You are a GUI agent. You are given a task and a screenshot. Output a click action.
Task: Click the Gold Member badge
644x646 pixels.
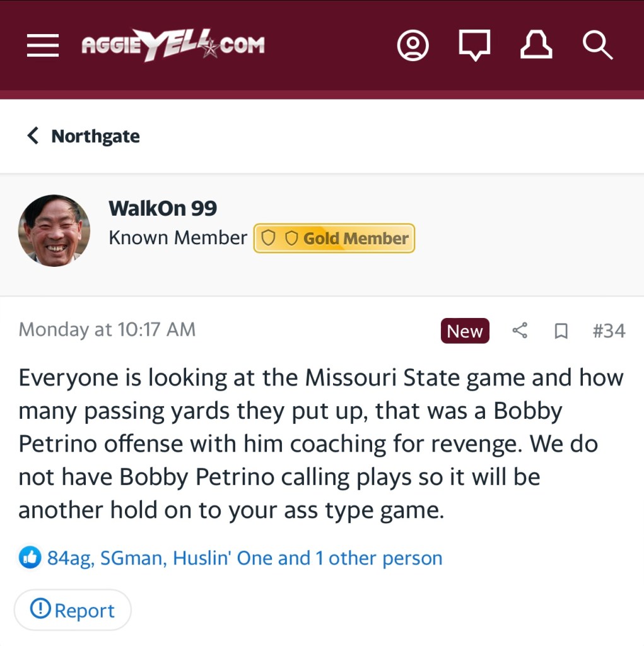click(x=334, y=238)
